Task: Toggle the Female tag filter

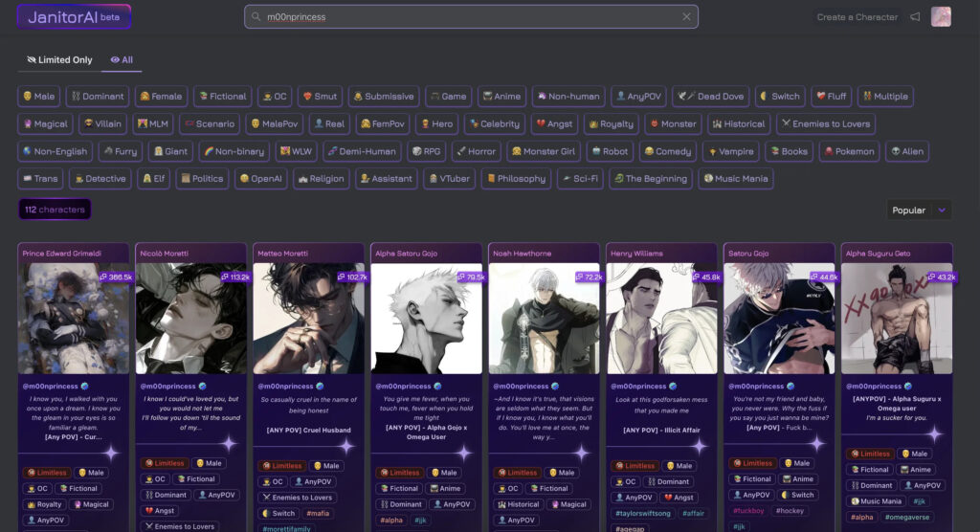Action: [x=161, y=97]
